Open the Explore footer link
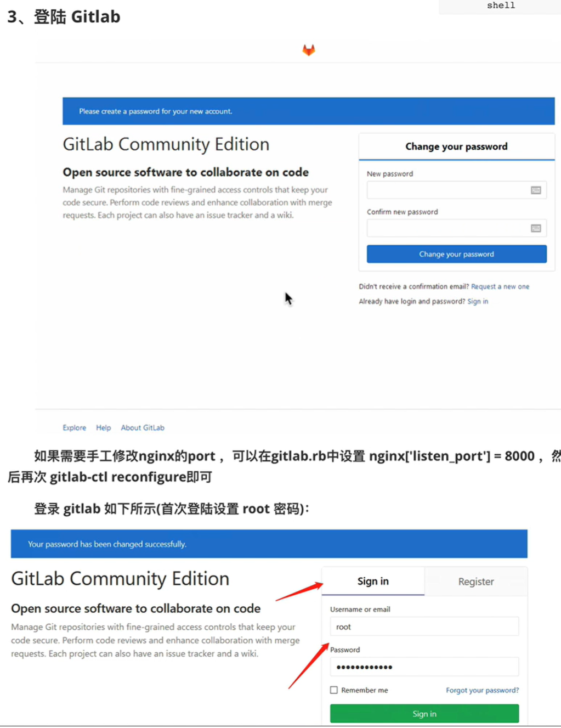The width and height of the screenshot is (561, 728). point(74,428)
